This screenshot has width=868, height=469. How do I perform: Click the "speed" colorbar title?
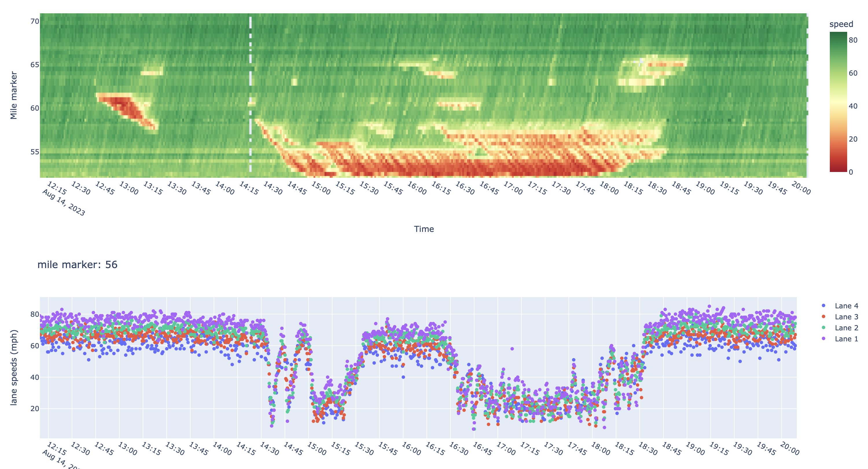click(x=841, y=24)
